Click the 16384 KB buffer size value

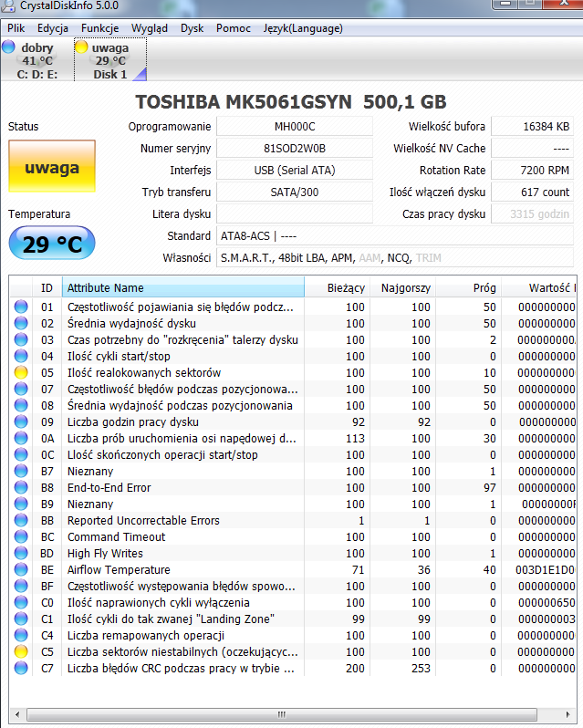[x=533, y=126]
